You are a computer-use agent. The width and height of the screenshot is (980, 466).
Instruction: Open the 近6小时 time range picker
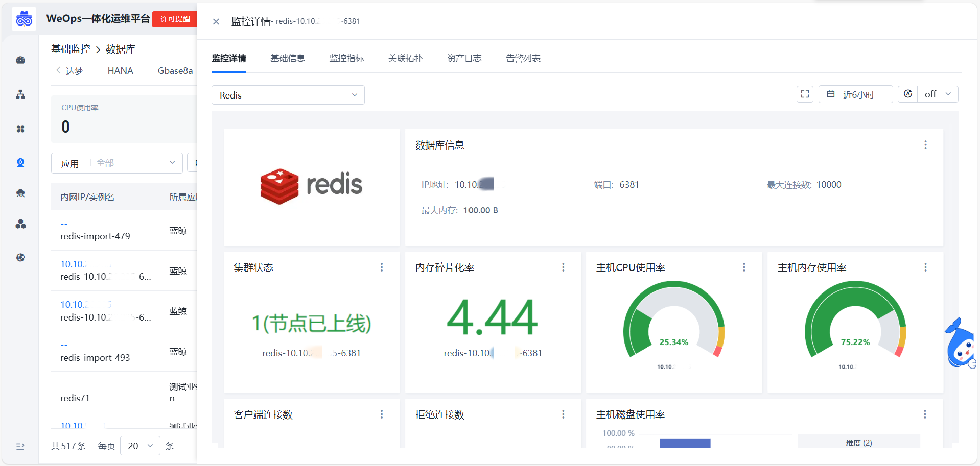[x=856, y=94]
